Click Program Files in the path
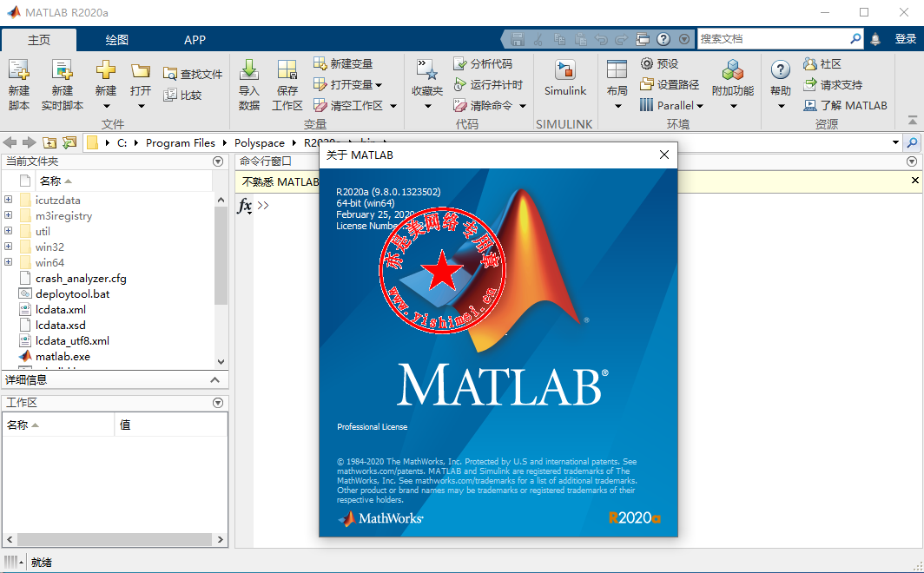 181,143
